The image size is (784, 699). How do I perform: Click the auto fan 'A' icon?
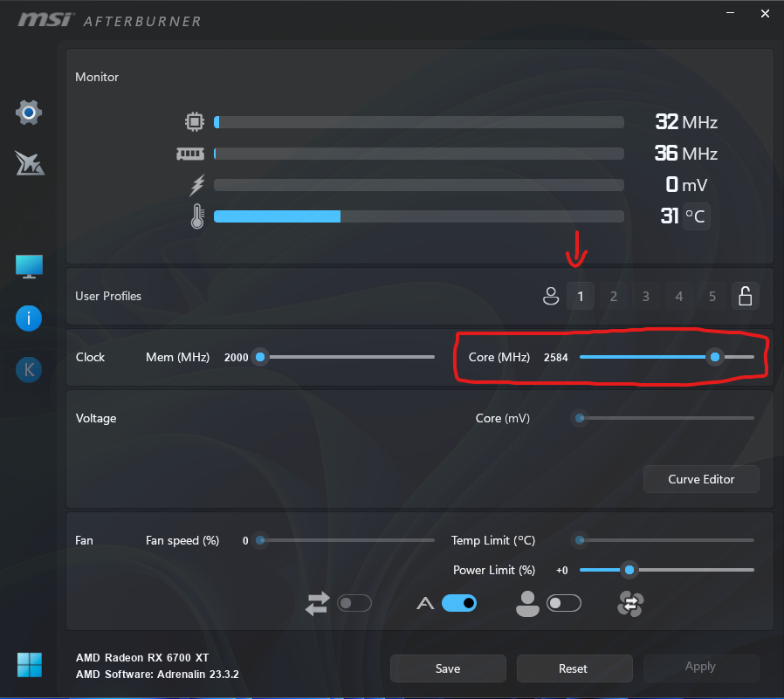(x=425, y=604)
